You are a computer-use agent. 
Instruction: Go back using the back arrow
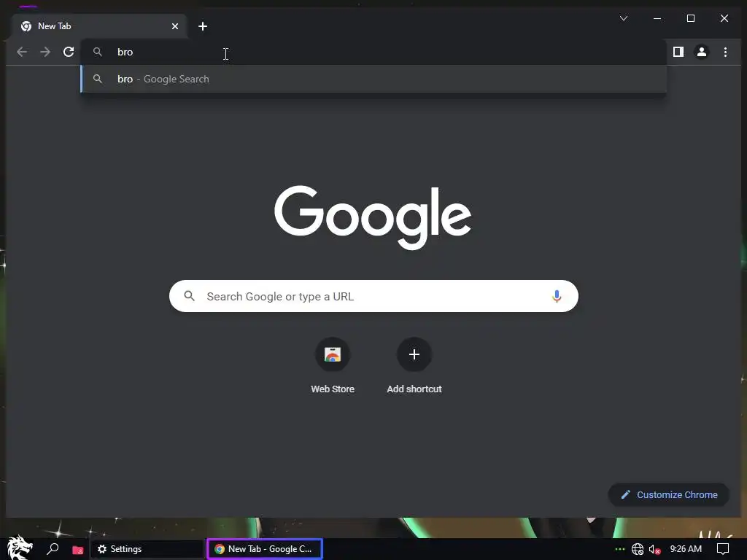[22, 52]
